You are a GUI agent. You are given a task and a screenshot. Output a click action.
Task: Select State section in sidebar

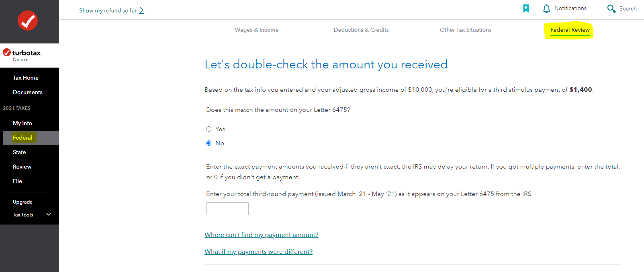click(x=19, y=152)
